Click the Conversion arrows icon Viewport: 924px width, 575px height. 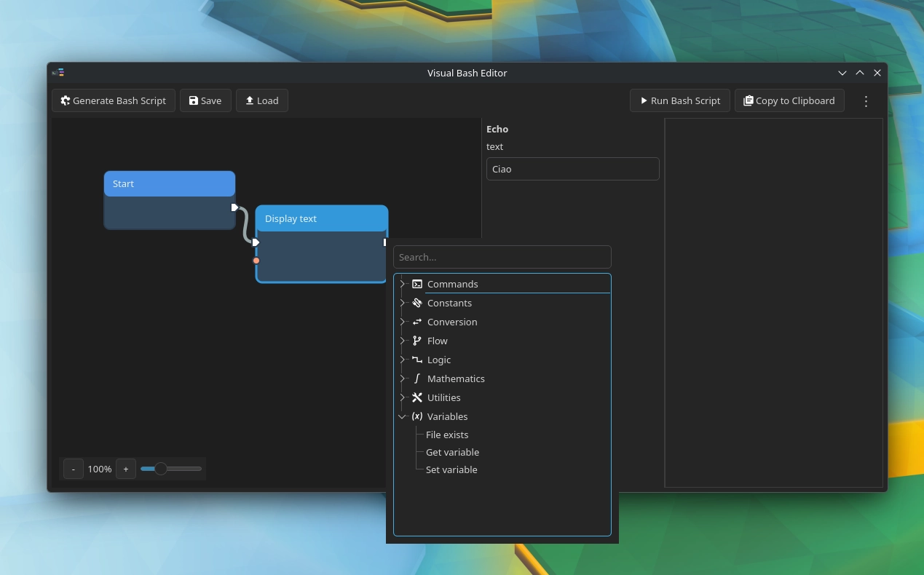click(x=417, y=322)
